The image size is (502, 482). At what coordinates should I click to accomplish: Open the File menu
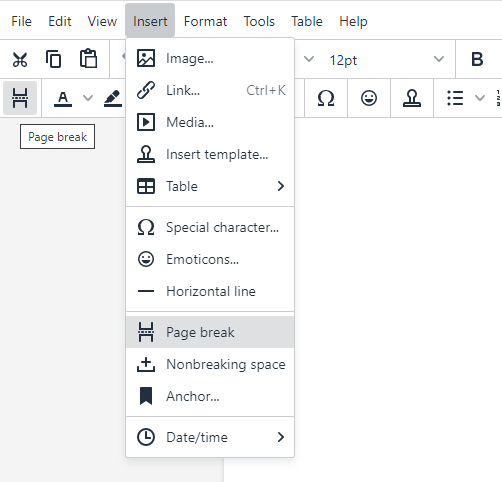coord(21,21)
